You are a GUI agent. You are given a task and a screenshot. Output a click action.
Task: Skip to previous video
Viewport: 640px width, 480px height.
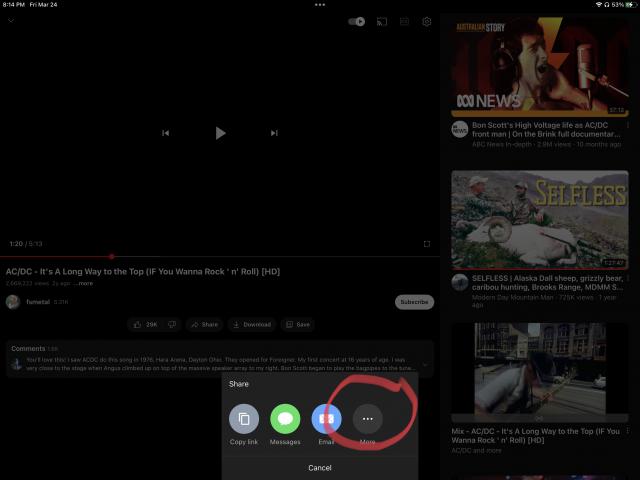(165, 133)
